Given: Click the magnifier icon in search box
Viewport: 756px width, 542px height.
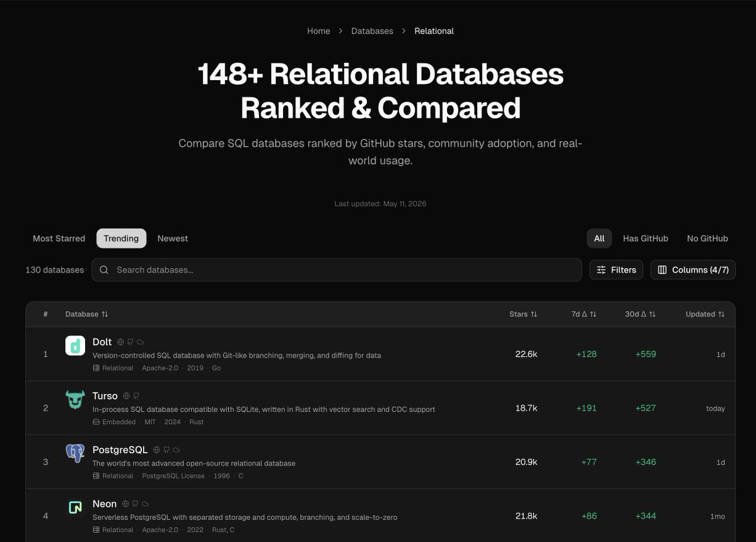Looking at the screenshot, I should (103, 270).
